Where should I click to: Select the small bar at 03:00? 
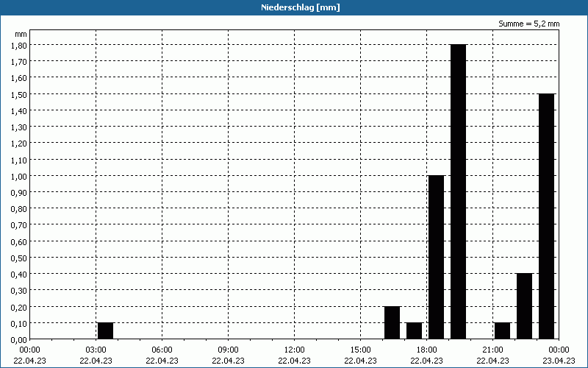105,330
